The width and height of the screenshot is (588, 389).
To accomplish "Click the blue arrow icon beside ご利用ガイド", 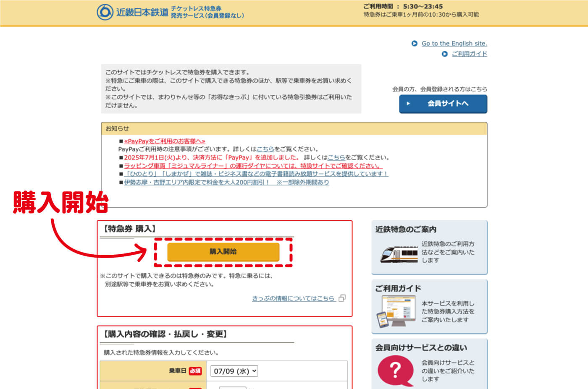I will click(444, 54).
